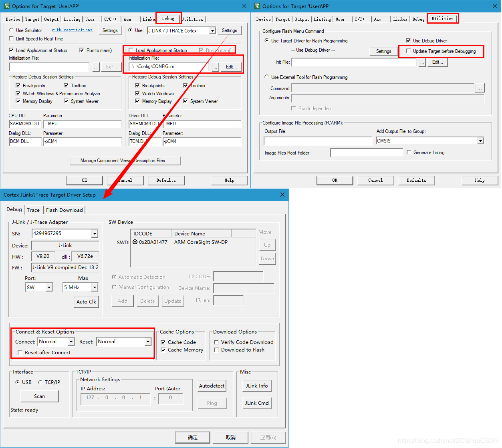
Task: Toggle the Cache Memory checkbox
Action: tap(163, 350)
